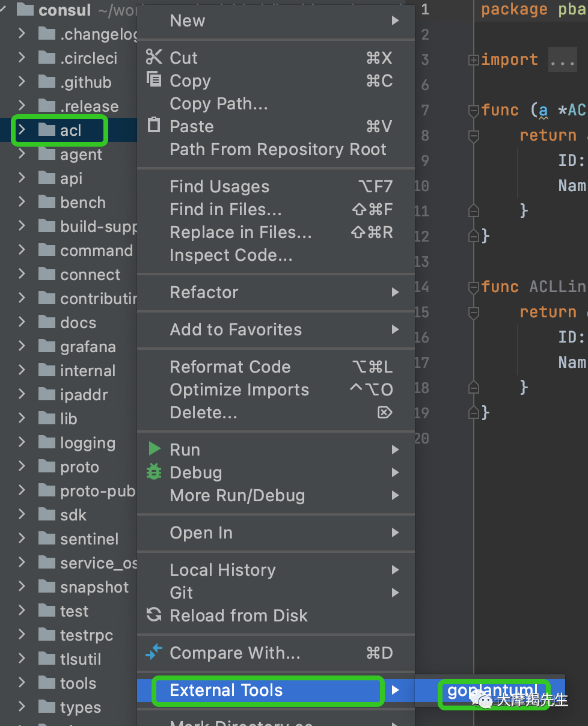Open the Refactor submenu
Image resolution: width=588 pixels, height=726 pixels.
[204, 292]
